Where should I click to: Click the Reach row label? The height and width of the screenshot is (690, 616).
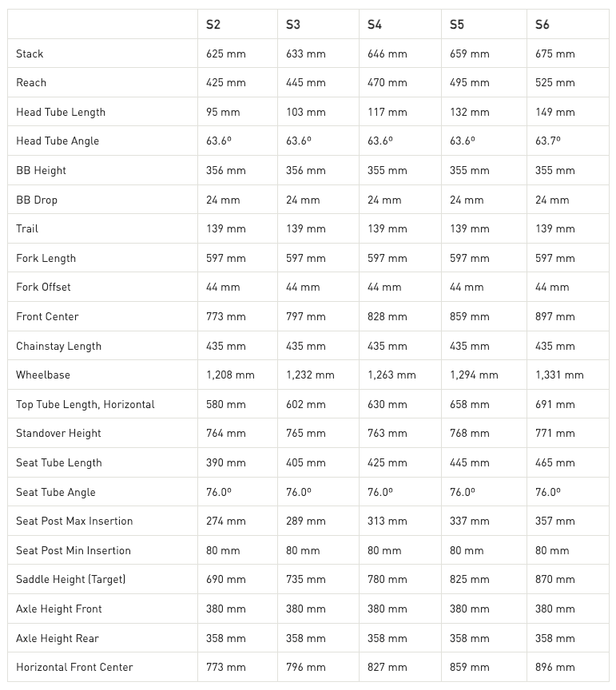(31, 83)
